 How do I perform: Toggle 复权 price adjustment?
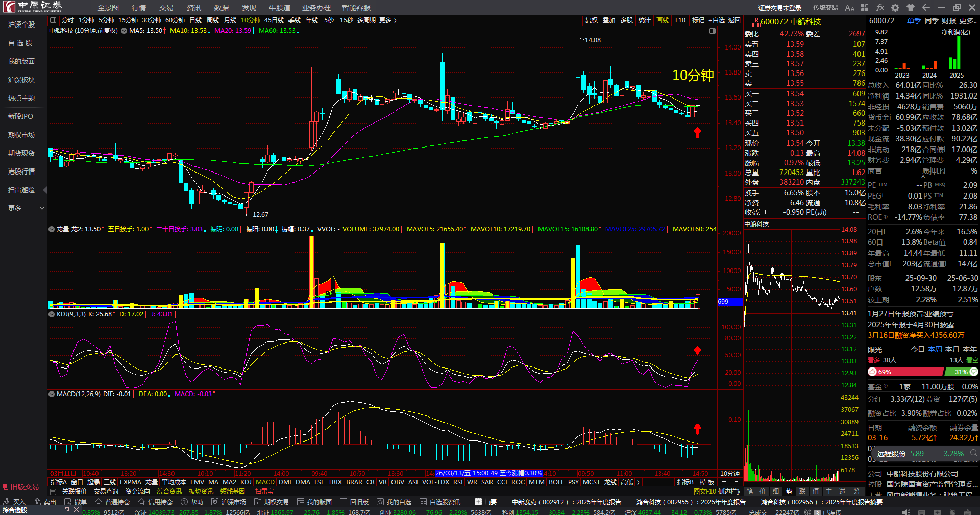(592, 20)
